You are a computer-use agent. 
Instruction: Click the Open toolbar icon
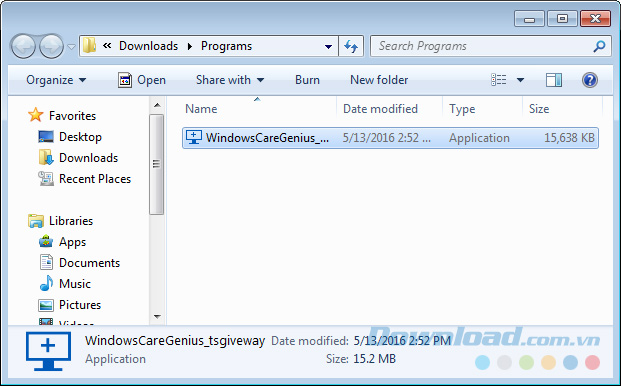[x=125, y=80]
